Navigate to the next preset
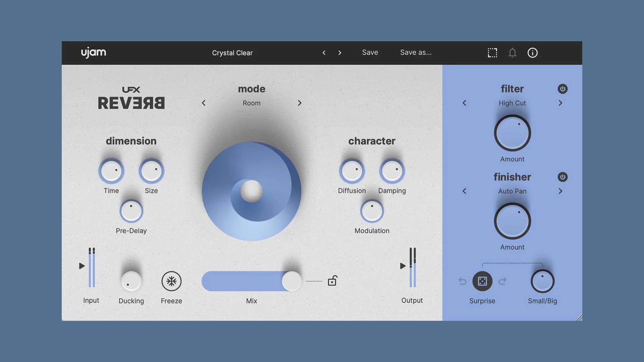This screenshot has width=644, height=362. tap(340, 53)
